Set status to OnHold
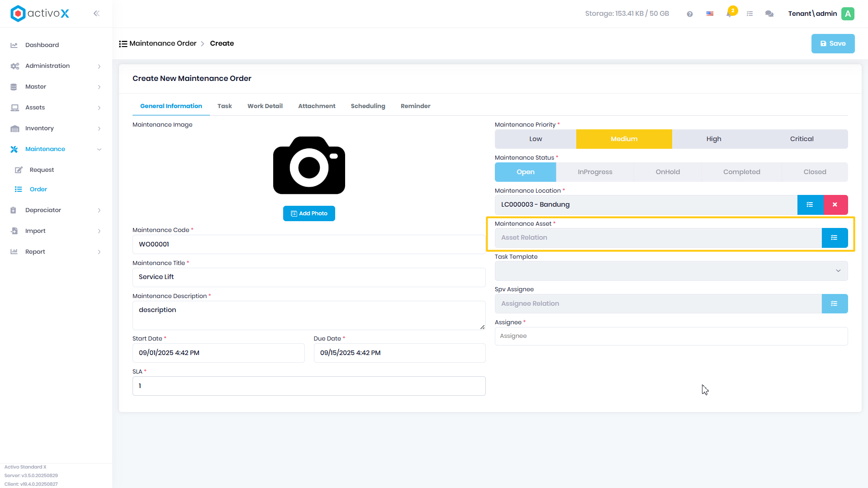Viewport: 868px width, 488px height. coord(668,172)
